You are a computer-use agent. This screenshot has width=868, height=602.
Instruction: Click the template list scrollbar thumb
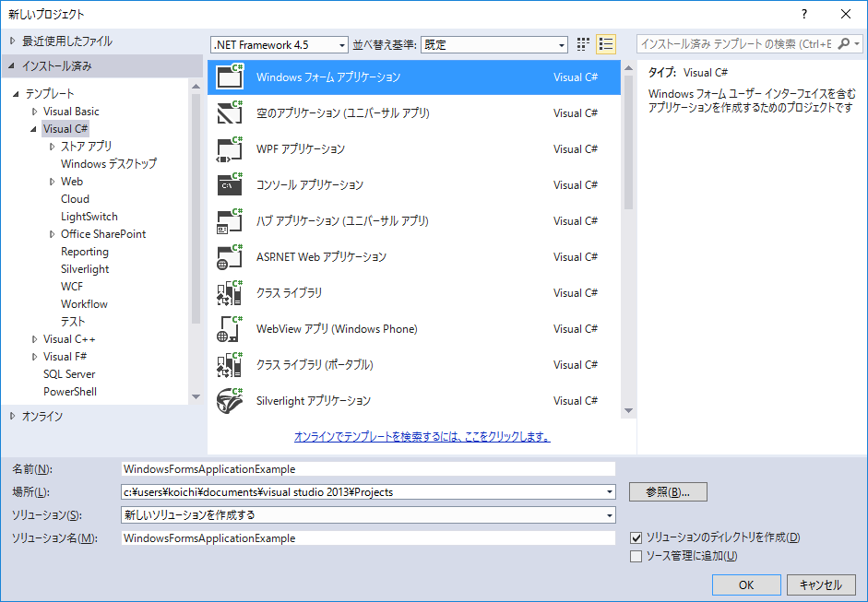pyautogui.click(x=628, y=142)
